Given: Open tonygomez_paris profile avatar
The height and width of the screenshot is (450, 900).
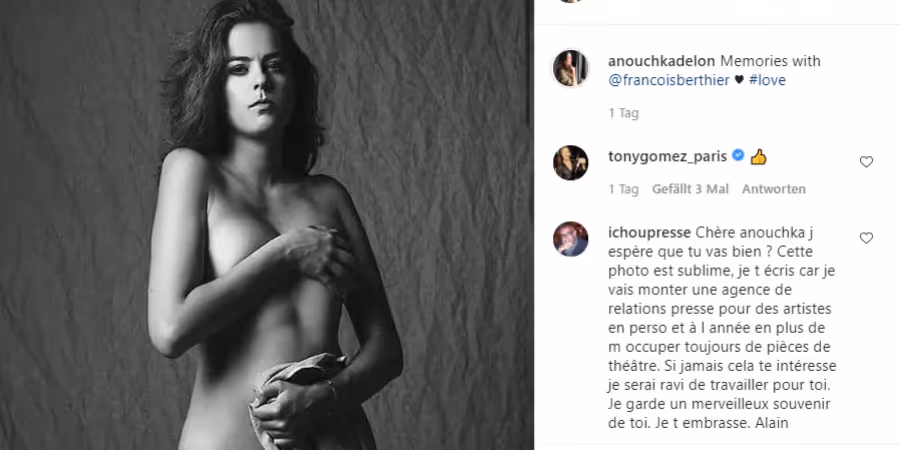Looking at the screenshot, I should click(571, 162).
